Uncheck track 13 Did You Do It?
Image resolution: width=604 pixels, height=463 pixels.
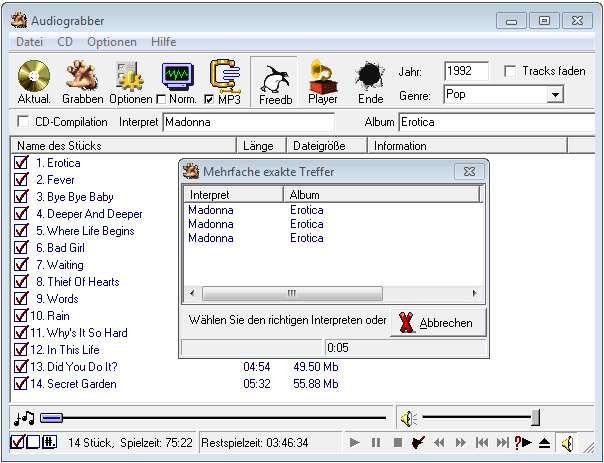coord(20,367)
